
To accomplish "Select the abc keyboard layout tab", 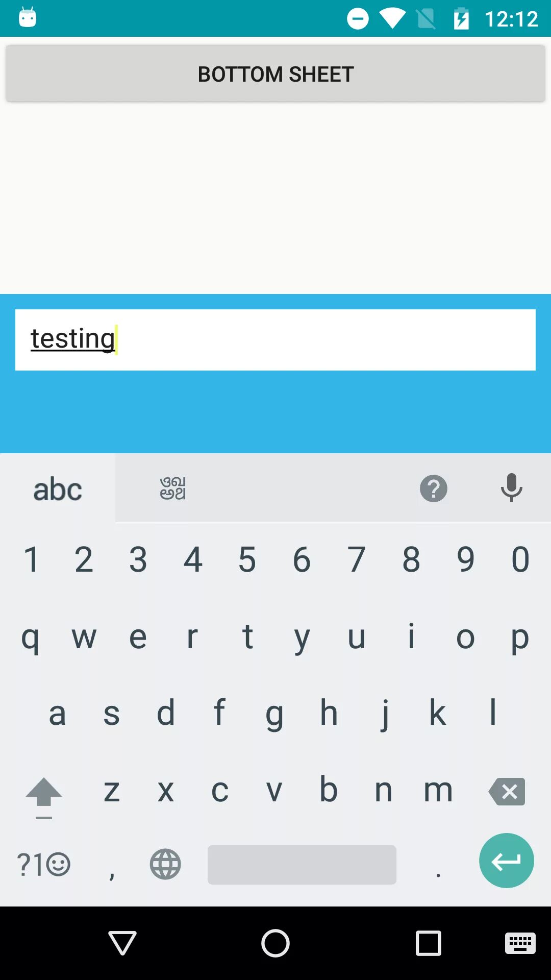I will (x=58, y=489).
